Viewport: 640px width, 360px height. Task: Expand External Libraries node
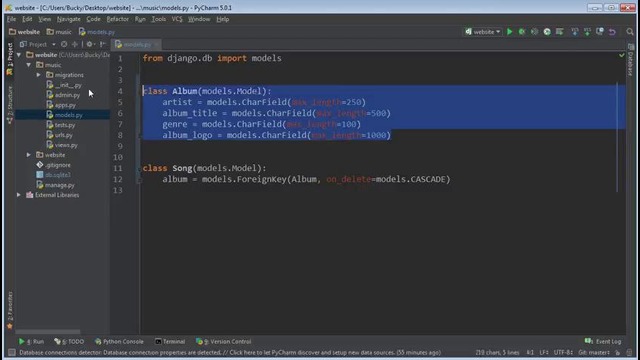(x=19, y=195)
